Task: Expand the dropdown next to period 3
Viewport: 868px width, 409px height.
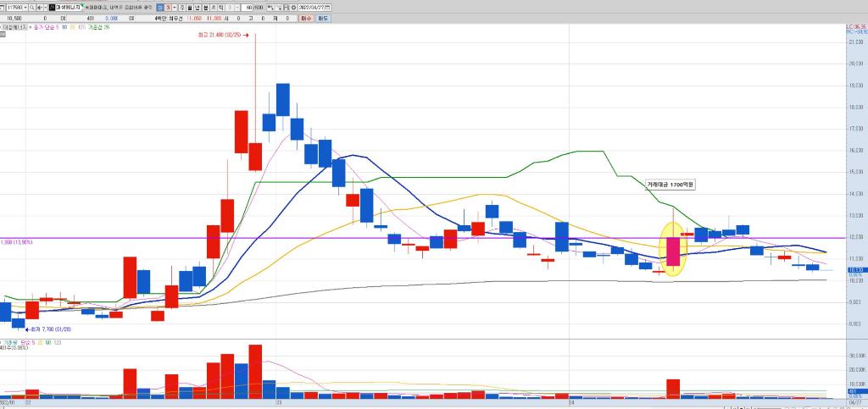Action: tap(175, 8)
